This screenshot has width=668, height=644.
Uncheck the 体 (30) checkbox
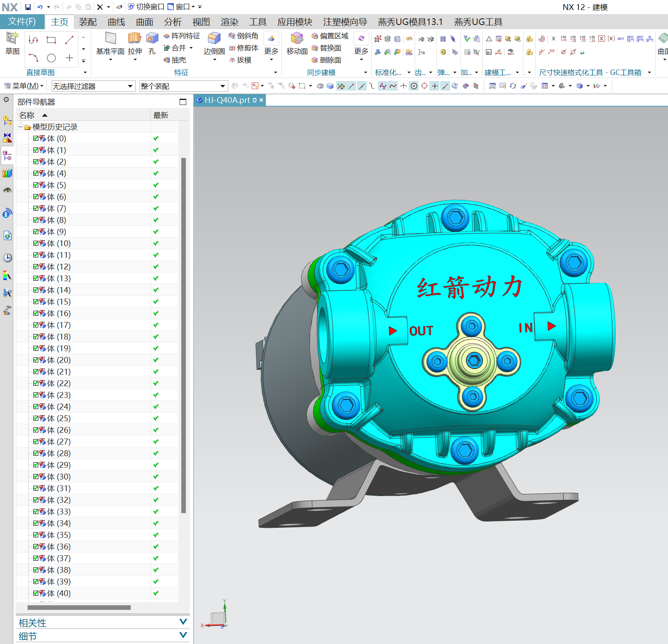[36, 477]
